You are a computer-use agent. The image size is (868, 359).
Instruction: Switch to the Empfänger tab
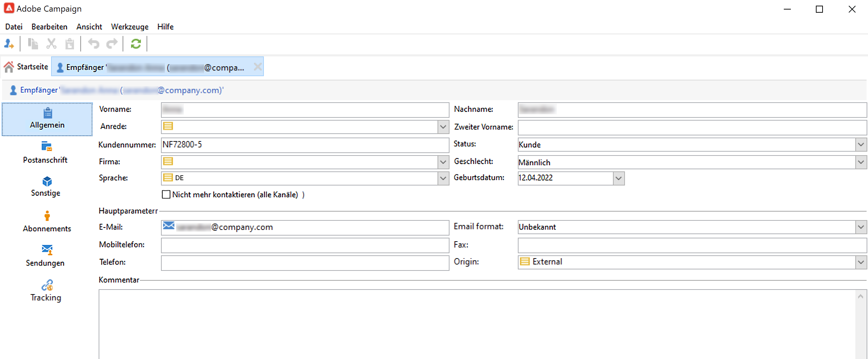[157, 67]
